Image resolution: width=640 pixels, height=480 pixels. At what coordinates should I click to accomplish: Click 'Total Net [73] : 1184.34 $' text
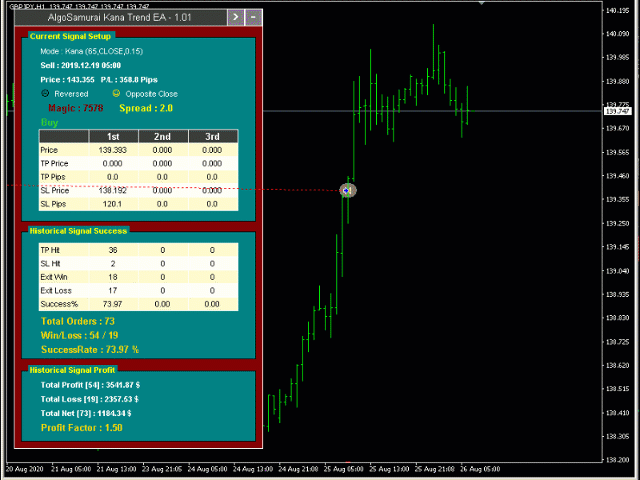pos(86,413)
